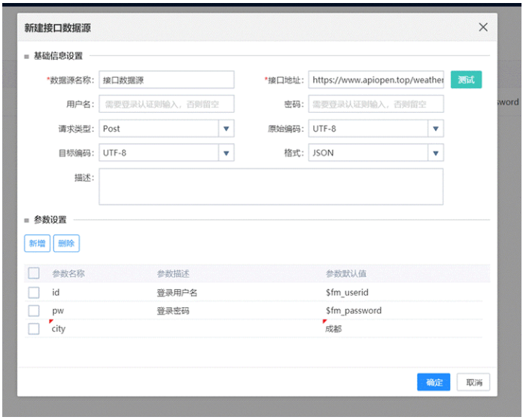Cancel with the 取消 button
The image size is (523, 420).
pos(473,382)
